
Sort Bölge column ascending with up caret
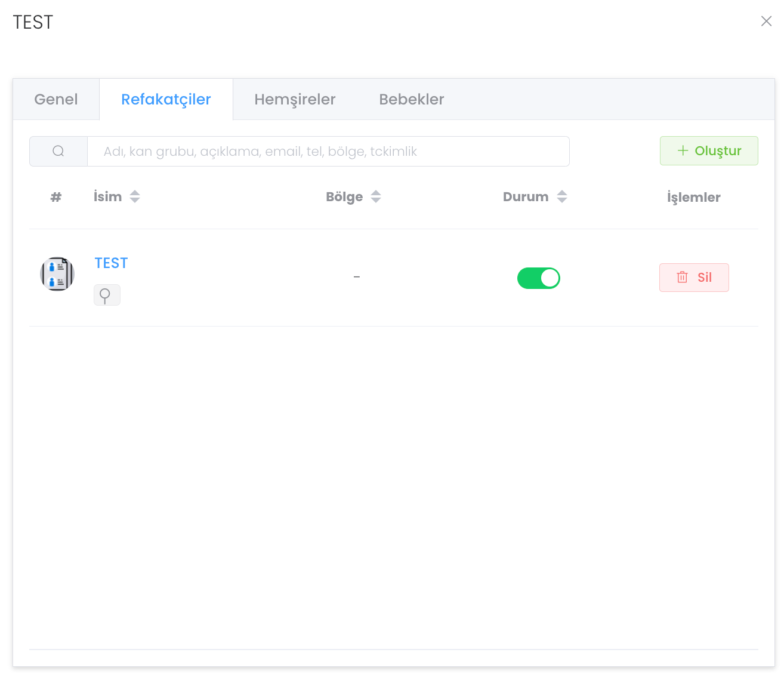coord(376,193)
